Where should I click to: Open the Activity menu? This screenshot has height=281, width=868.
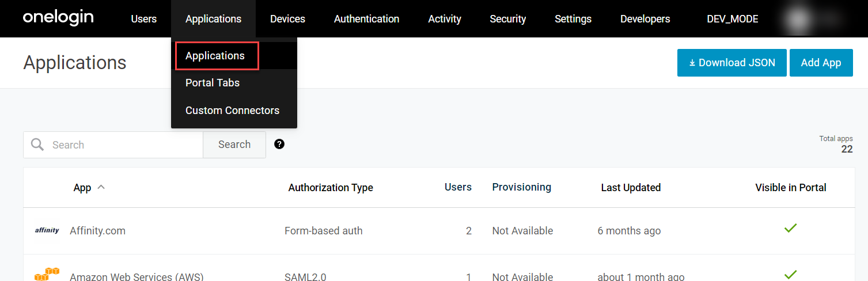pyautogui.click(x=445, y=19)
